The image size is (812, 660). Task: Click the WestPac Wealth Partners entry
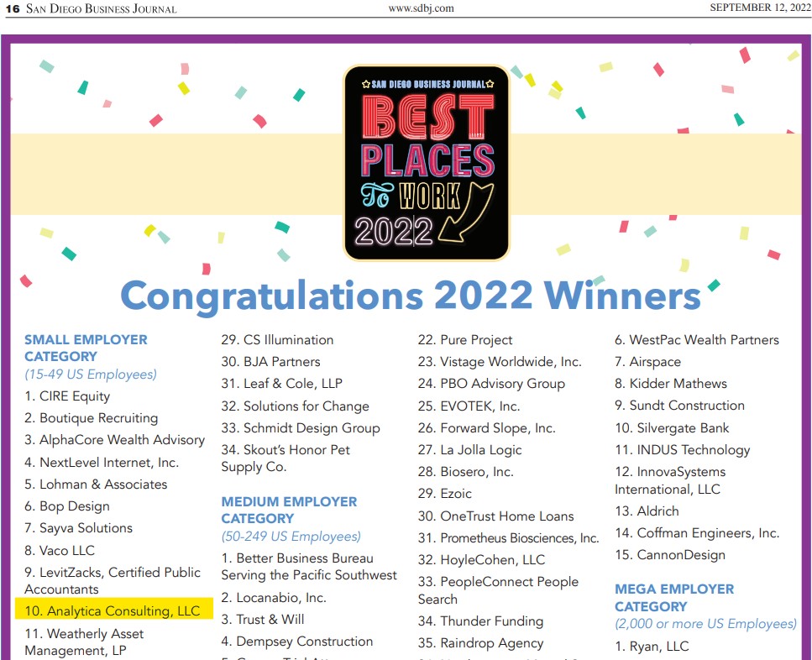click(697, 340)
